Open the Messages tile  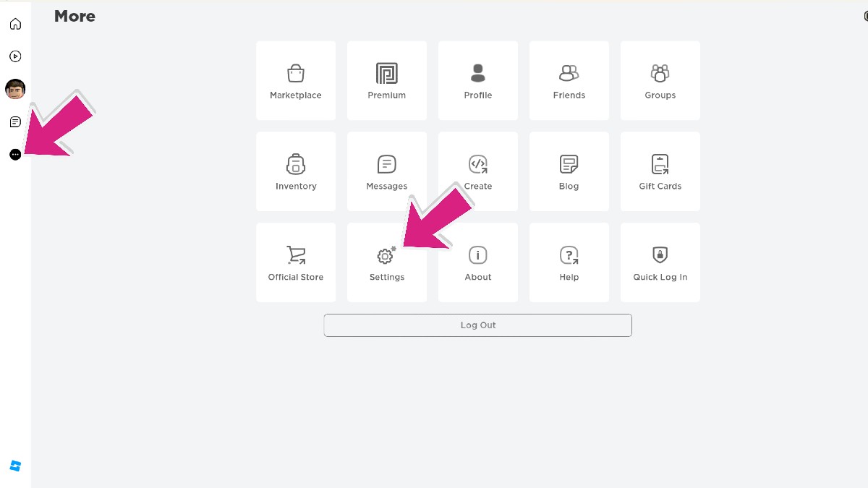pos(386,171)
